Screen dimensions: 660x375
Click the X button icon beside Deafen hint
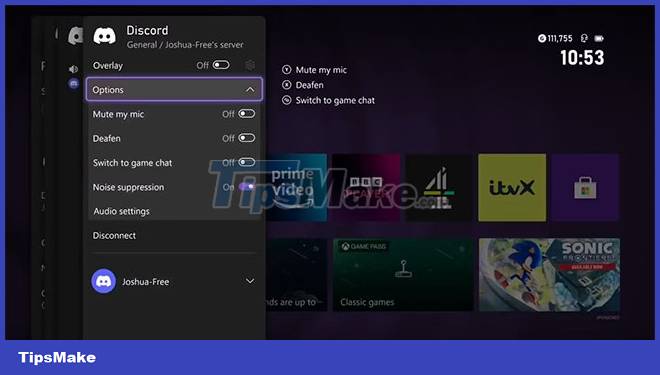(287, 85)
